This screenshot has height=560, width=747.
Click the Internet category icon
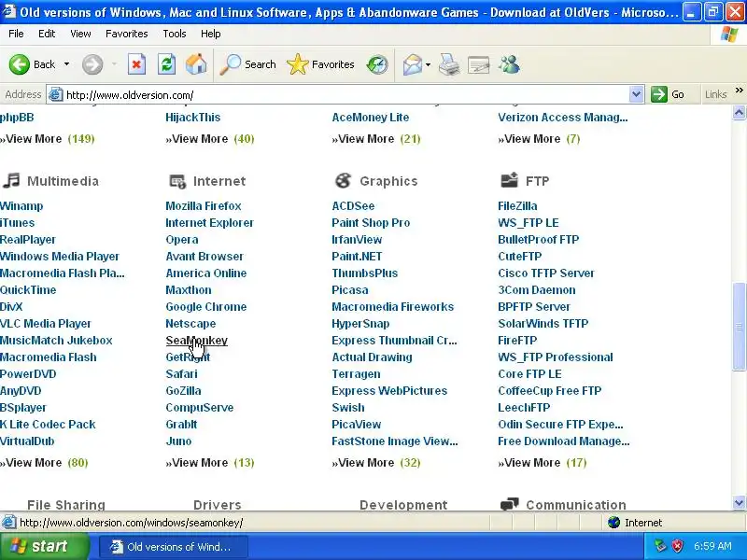click(177, 181)
